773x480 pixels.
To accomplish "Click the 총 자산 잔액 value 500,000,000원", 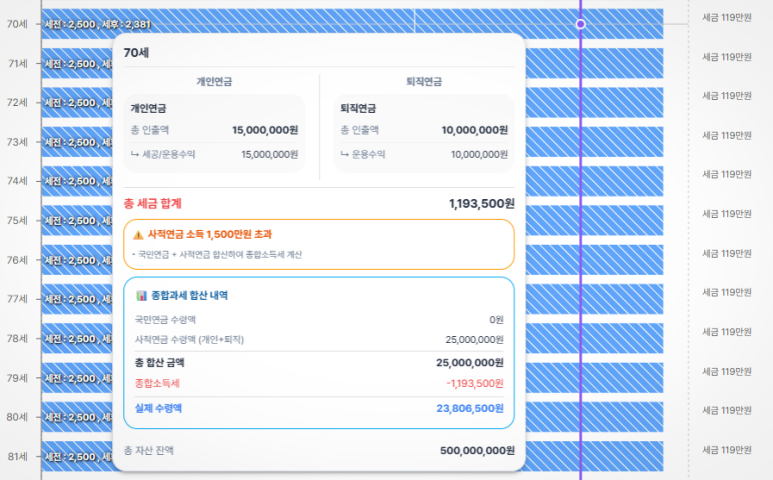I will tap(477, 451).
